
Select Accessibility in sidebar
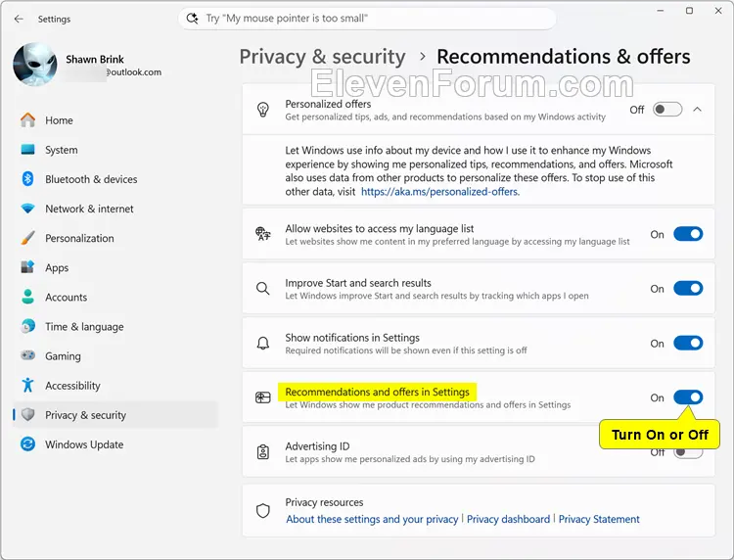click(115, 386)
